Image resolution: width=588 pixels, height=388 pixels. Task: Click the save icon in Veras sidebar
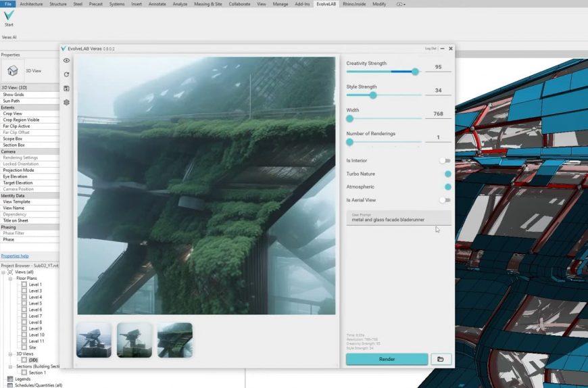pyautogui.click(x=66, y=89)
